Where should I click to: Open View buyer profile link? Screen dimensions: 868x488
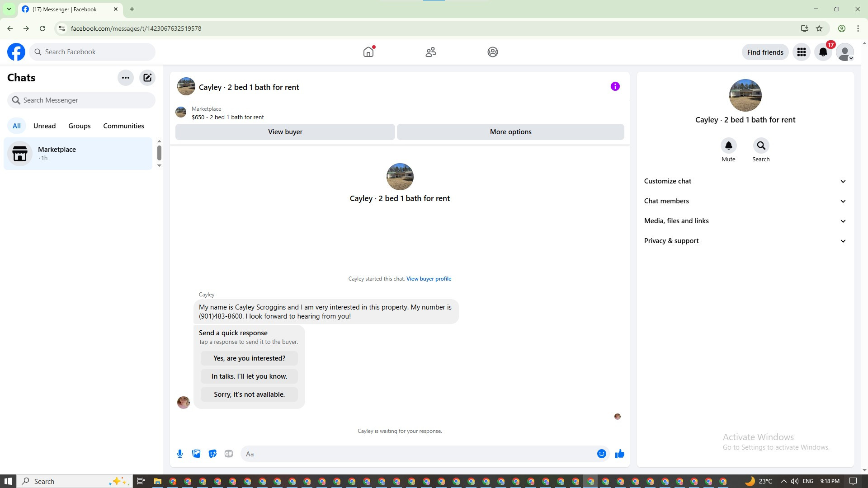tap(429, 279)
